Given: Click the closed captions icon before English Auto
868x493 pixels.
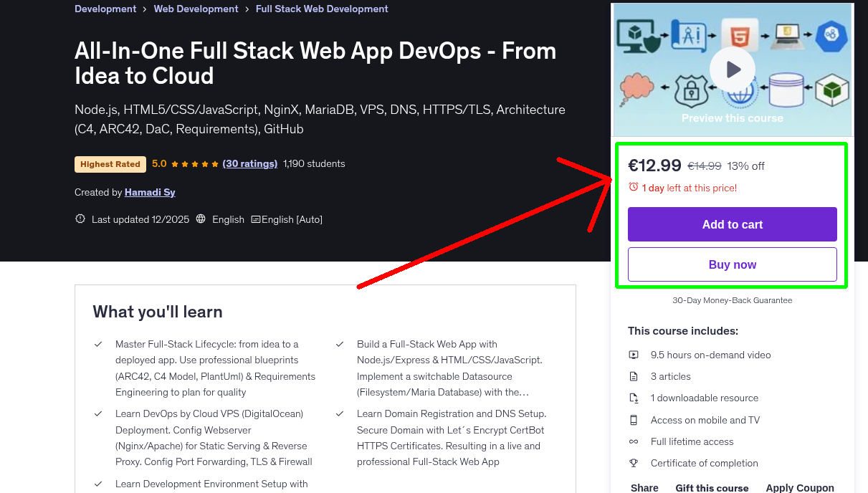Looking at the screenshot, I should (255, 219).
